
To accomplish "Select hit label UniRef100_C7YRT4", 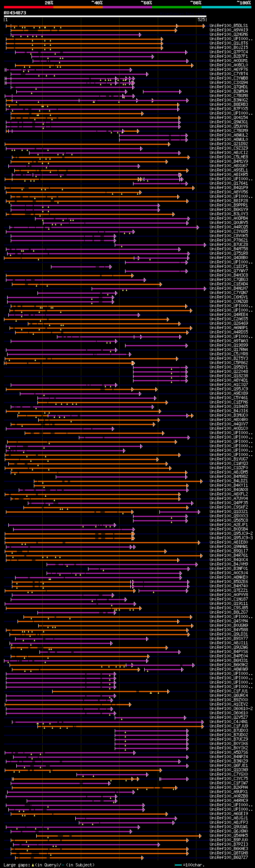I will (229, 74).
